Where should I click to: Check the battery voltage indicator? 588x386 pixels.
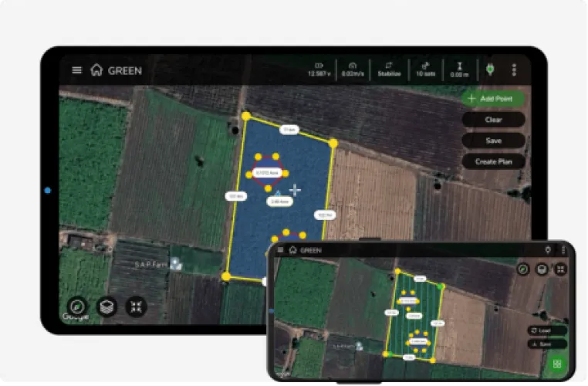click(x=319, y=69)
